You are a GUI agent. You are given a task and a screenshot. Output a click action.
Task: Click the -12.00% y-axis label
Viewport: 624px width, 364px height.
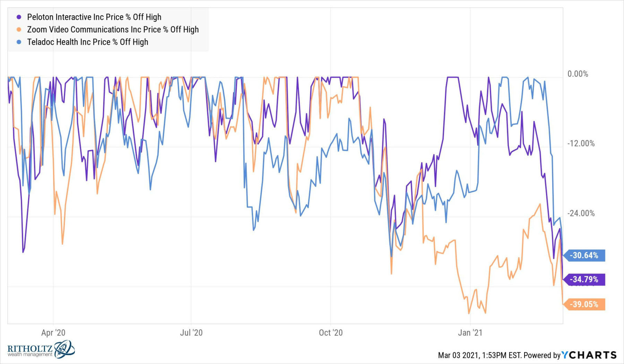click(581, 144)
